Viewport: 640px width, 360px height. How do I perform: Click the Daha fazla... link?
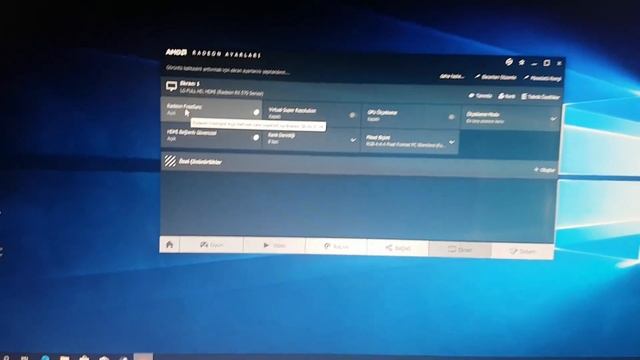(451, 76)
